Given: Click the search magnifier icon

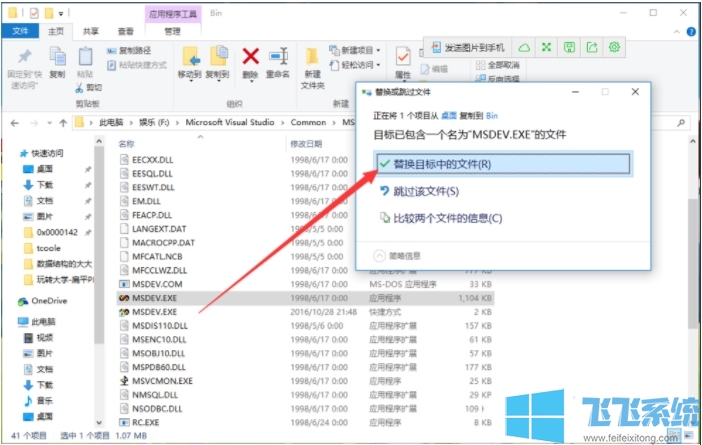Looking at the screenshot, I should (x=681, y=122).
